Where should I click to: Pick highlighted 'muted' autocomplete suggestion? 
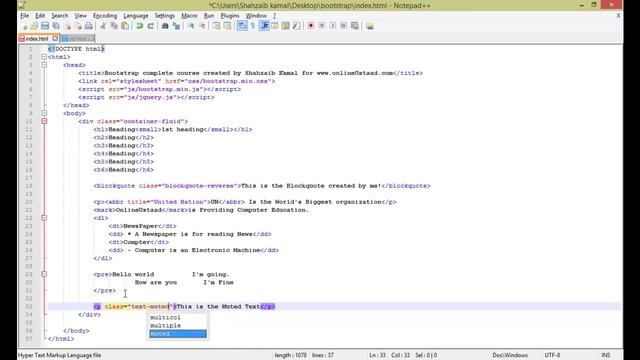[x=178, y=334]
